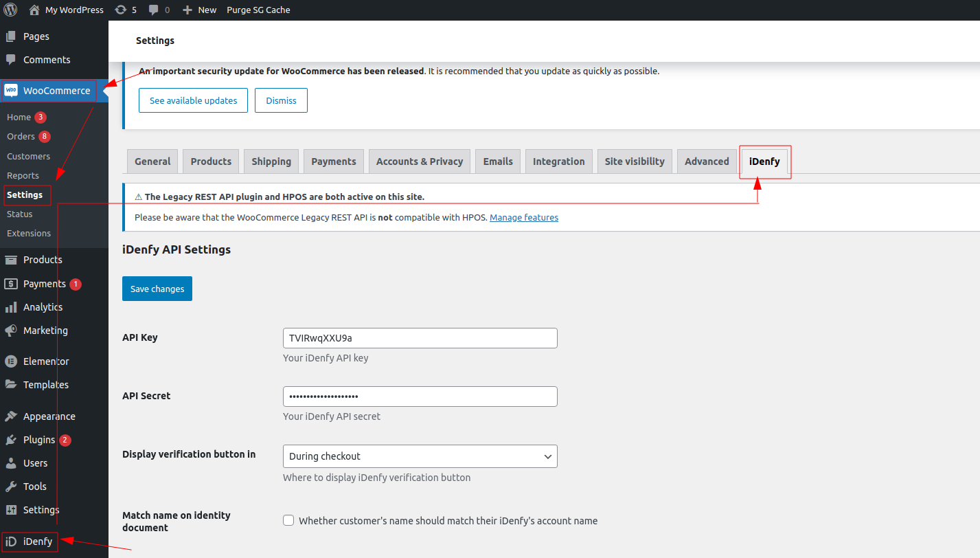This screenshot has width=980, height=558.
Task: Select the WooCommerce sidebar icon
Action: [x=12, y=90]
